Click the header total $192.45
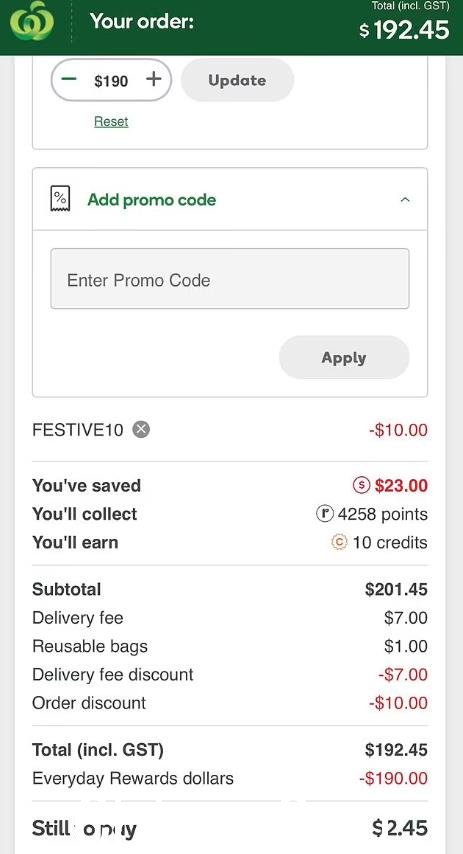The height and width of the screenshot is (854, 463). click(404, 29)
